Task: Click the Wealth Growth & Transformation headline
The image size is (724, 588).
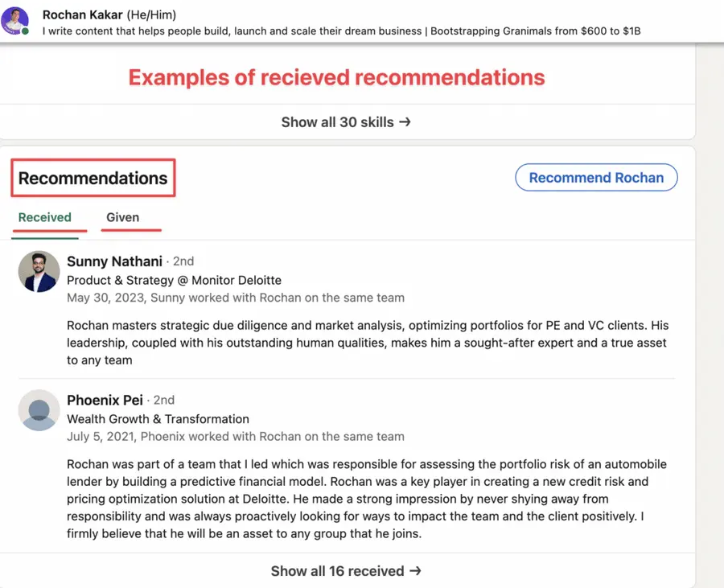Action: pyautogui.click(x=158, y=419)
